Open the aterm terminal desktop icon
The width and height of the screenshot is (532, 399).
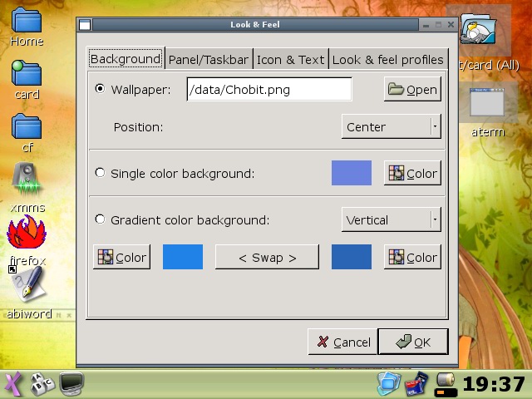point(488,104)
